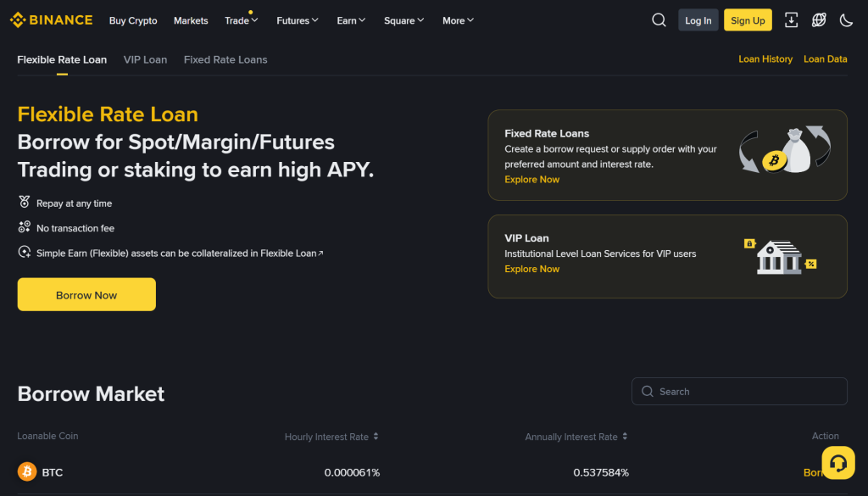Click the Borrow Market search field
Image resolution: width=868 pixels, height=496 pixels.
[x=746, y=392]
